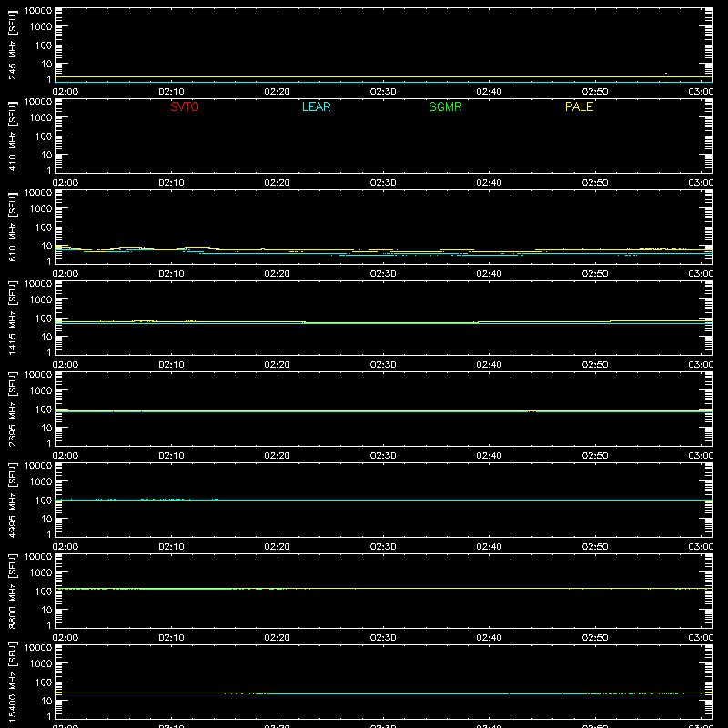Click the yellow flux trace in 15400 MHz panel
The width and height of the screenshot is (728, 728).
pyautogui.click(x=383, y=693)
